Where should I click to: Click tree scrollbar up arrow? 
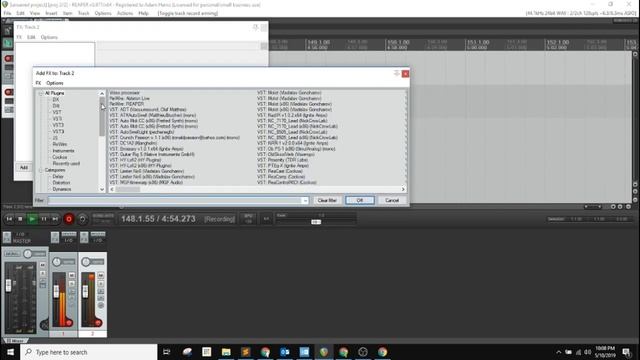tap(102, 93)
